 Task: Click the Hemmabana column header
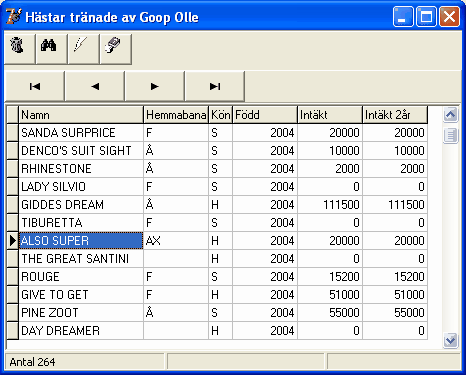(x=176, y=115)
